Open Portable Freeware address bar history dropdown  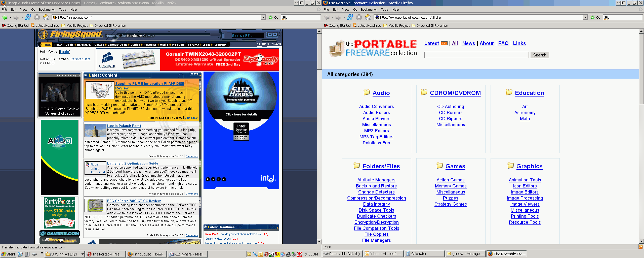pos(585,17)
